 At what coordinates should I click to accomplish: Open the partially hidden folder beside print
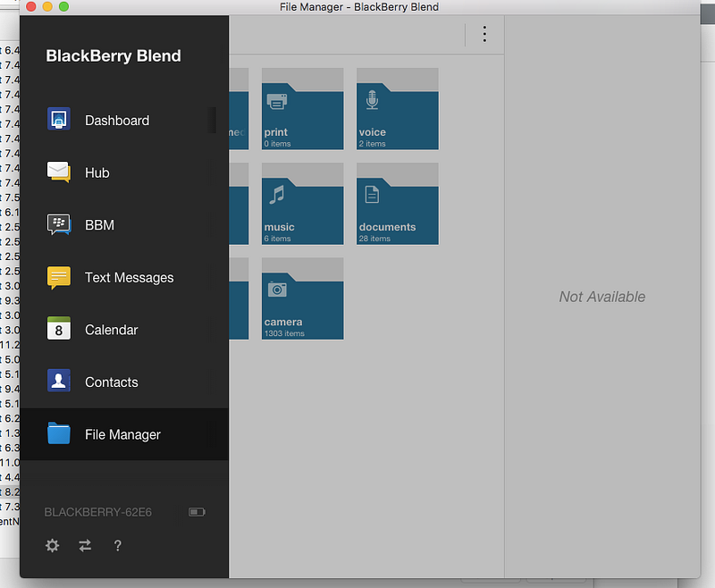tap(239, 109)
